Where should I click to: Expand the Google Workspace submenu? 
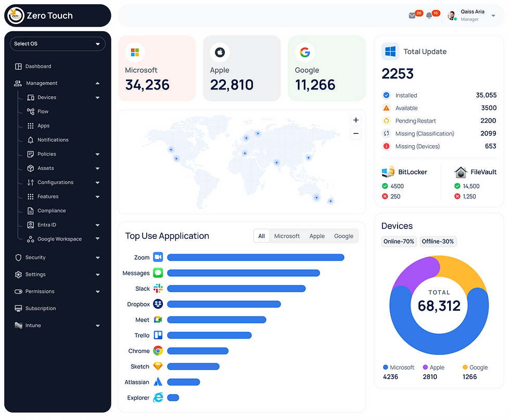point(97,239)
